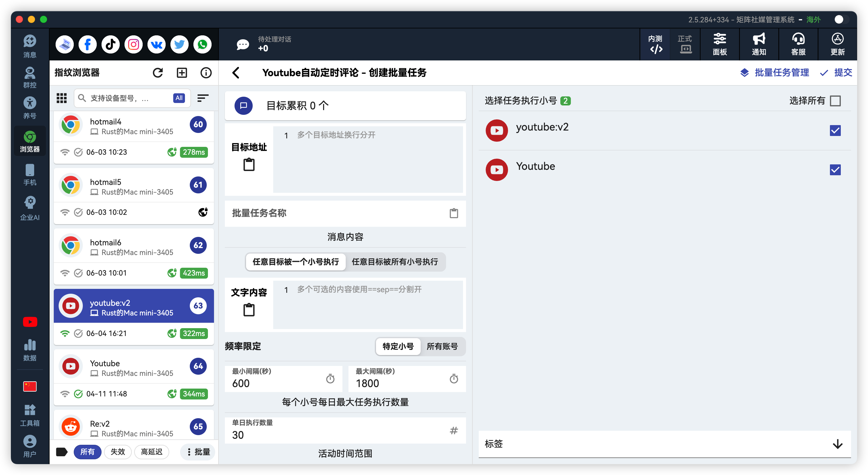Viewport: 868px width, 475px height.
Task: Open the 群控 group control section
Action: pos(30,77)
